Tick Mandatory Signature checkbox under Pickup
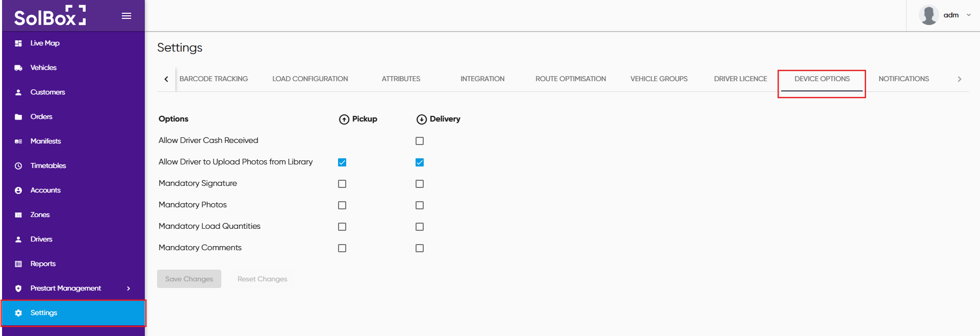This screenshot has height=336, width=980. tap(342, 184)
